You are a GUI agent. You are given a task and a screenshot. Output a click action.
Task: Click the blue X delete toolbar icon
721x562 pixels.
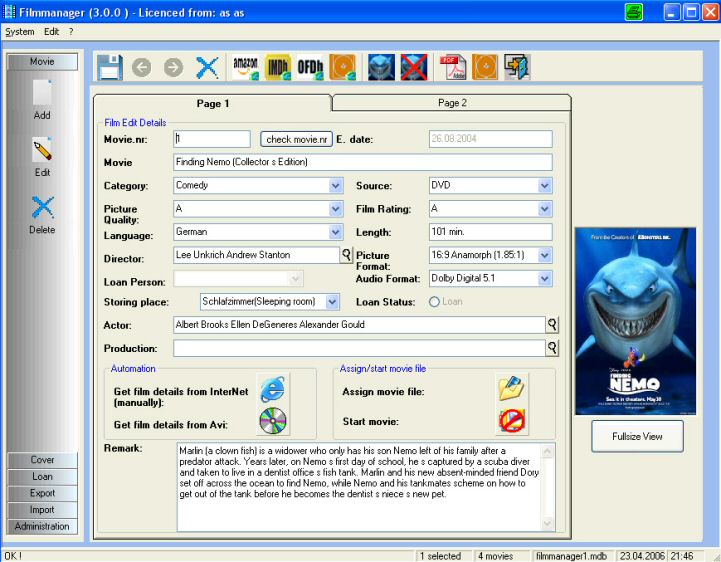tap(207, 67)
